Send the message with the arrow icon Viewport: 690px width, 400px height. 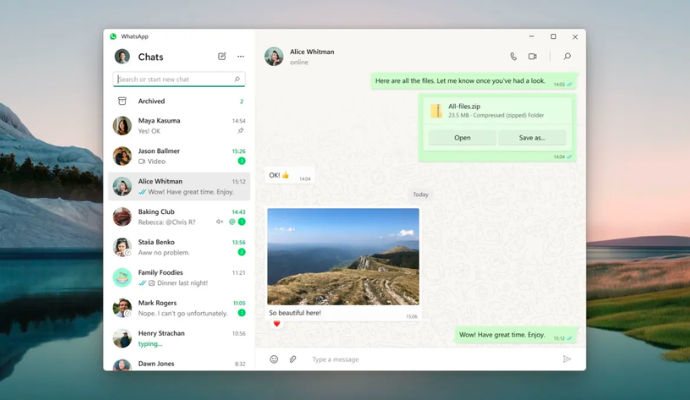(x=567, y=360)
